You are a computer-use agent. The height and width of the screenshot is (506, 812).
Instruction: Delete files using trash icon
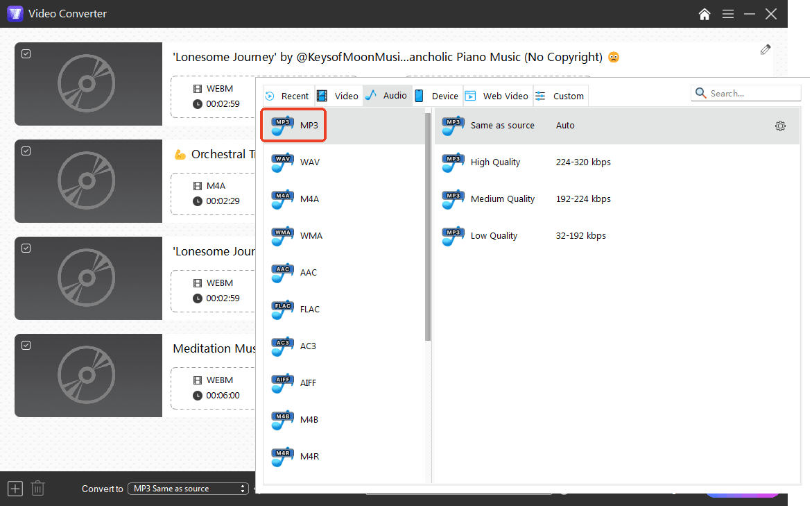click(38, 489)
